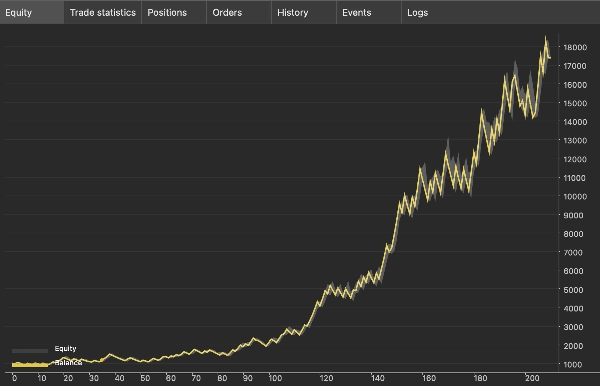The height and width of the screenshot is (386, 600).
Task: Click the Equity legend label
Action: (65, 349)
